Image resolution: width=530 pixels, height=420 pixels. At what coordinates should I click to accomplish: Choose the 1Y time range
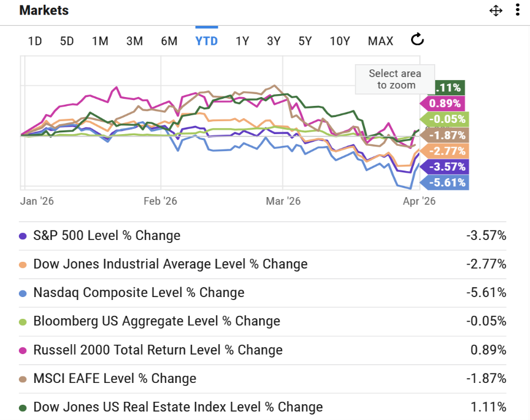[242, 41]
